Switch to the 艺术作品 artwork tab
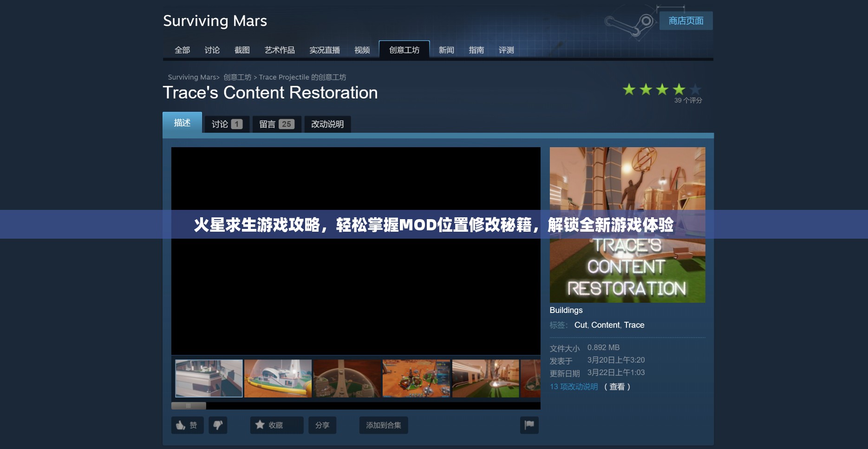The height and width of the screenshot is (449, 868). (x=280, y=50)
